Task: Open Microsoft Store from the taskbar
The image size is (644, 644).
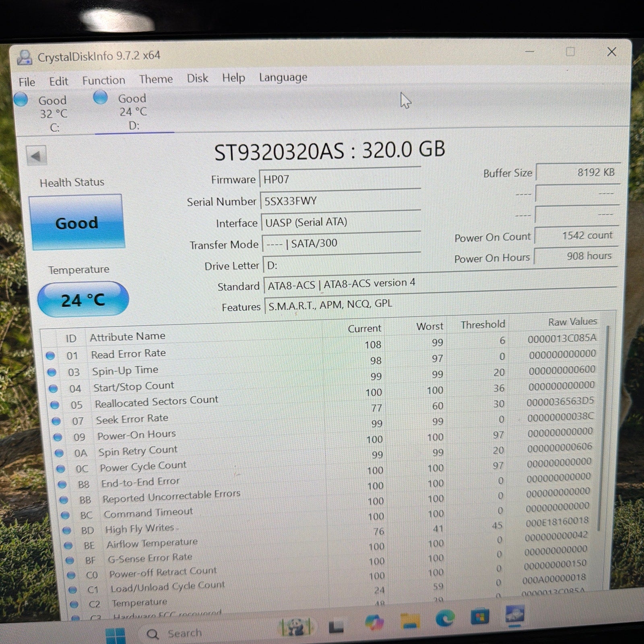Action: pyautogui.click(x=480, y=617)
